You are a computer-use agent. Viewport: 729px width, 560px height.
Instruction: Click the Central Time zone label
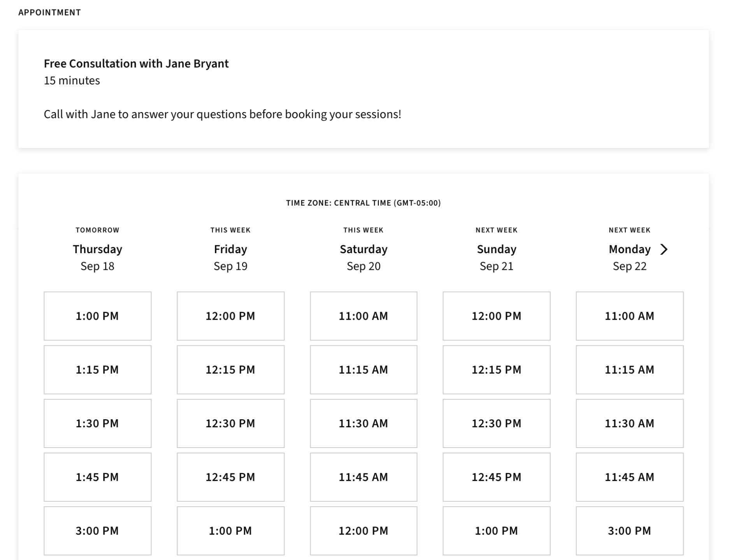363,203
